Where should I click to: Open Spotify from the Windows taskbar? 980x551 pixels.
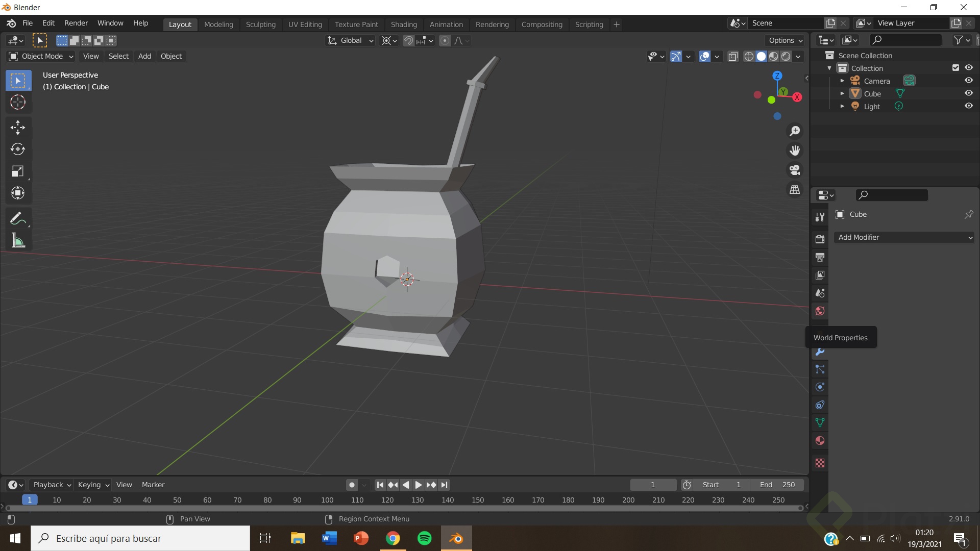coord(424,538)
